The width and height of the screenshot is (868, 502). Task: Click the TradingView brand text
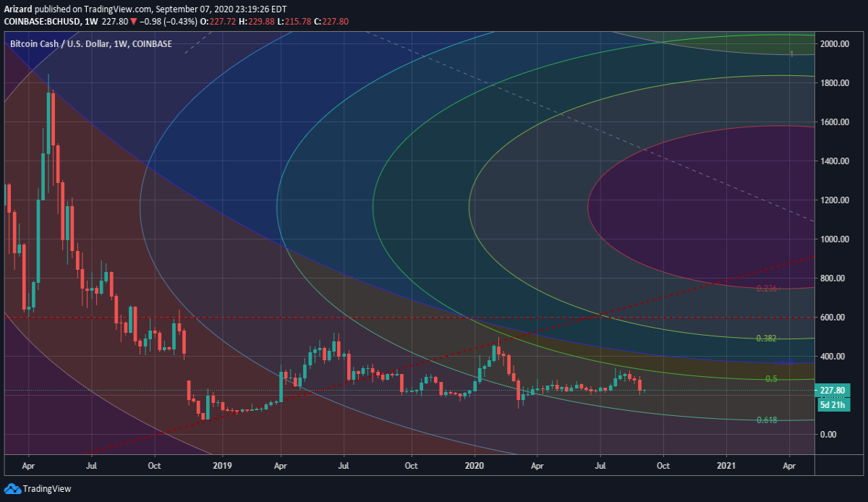[47, 489]
